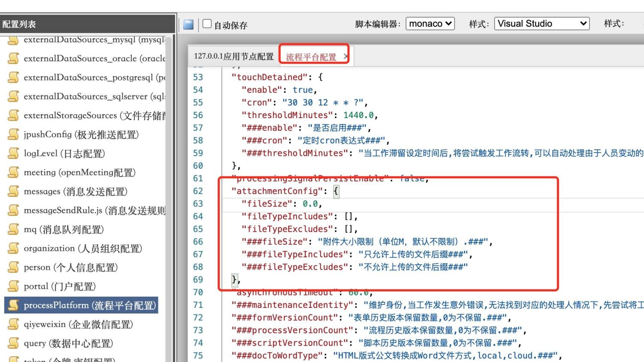Click icon beside externalStorageSources
644x362 pixels.
pos(14,115)
